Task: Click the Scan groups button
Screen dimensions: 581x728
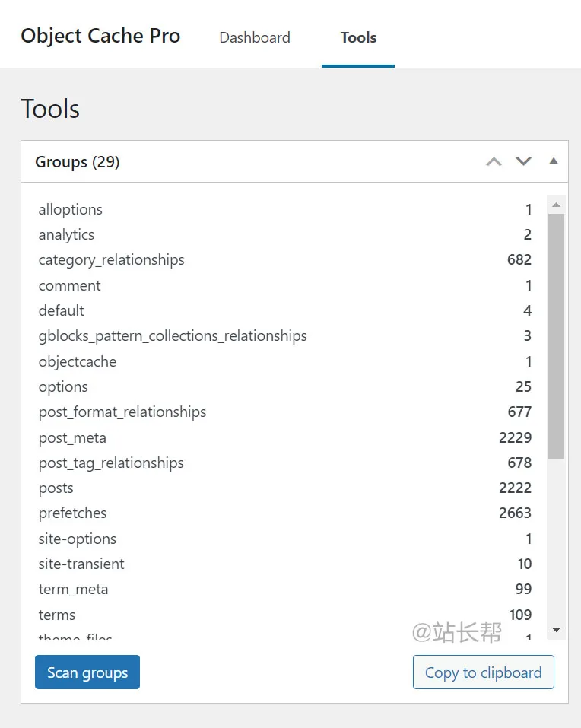Action: point(87,672)
